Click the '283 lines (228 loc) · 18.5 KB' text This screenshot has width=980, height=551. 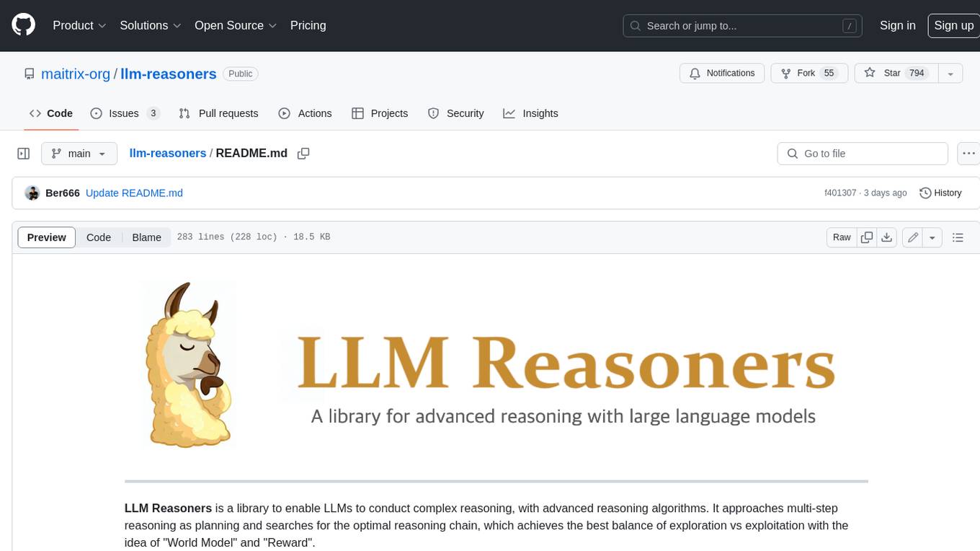coord(254,237)
